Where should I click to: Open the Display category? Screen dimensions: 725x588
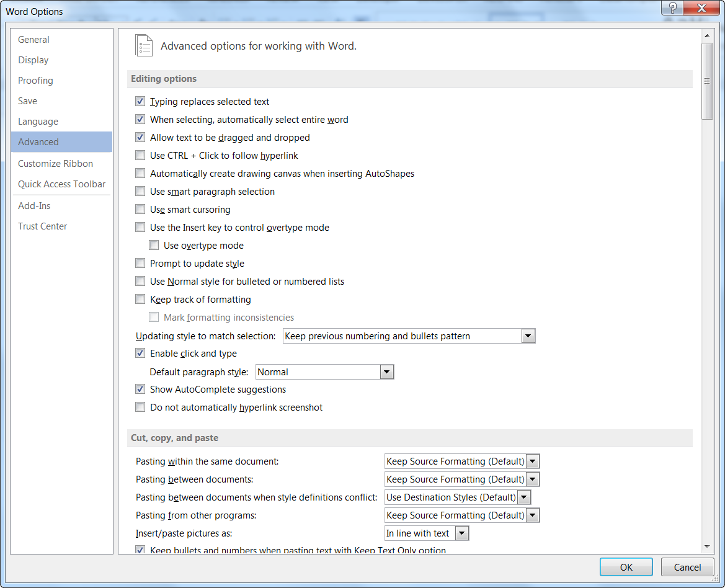tap(61, 60)
